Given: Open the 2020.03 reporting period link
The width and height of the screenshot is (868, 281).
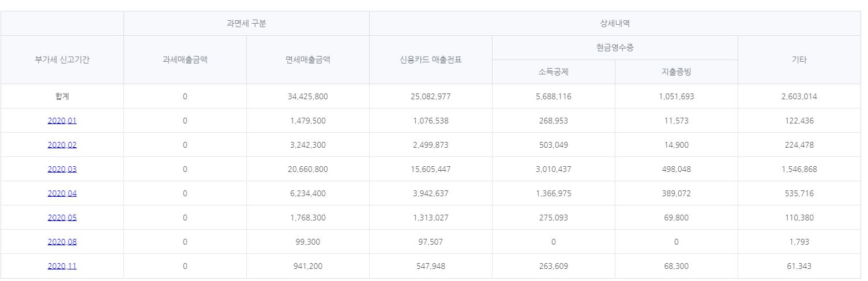Looking at the screenshot, I should click(62, 169).
